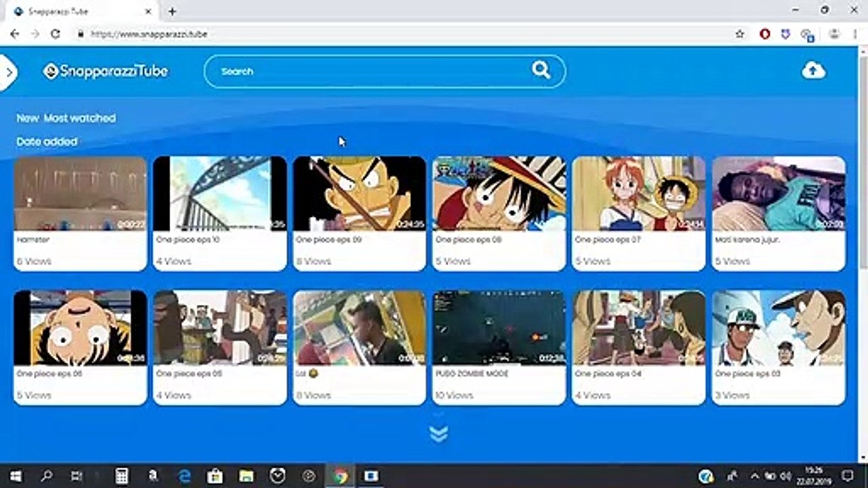Viewport: 868px width, 488px height.
Task: Click the SnapparazziTube logo
Action: point(105,71)
